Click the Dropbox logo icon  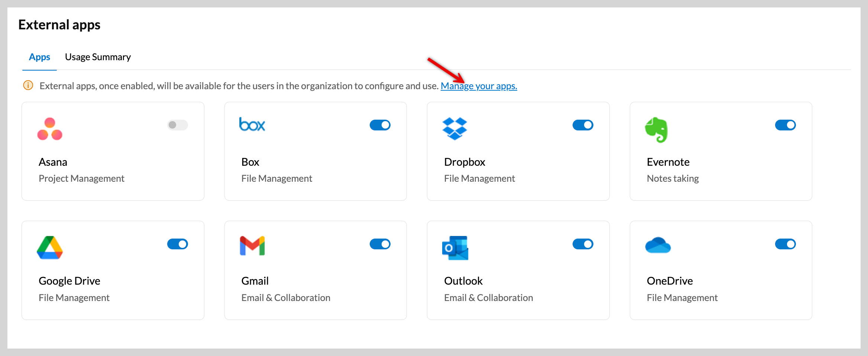[455, 129]
